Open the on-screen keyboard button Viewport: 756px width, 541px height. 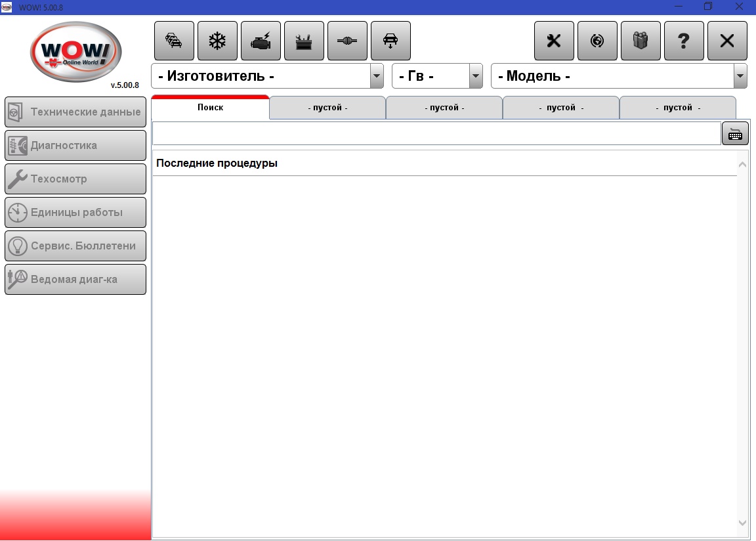tap(735, 134)
